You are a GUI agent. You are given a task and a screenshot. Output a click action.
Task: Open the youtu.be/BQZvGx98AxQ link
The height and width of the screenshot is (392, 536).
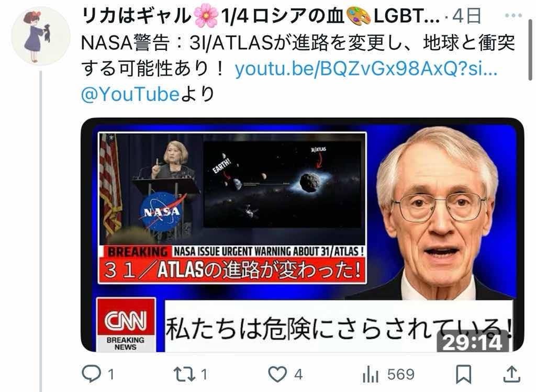point(366,69)
